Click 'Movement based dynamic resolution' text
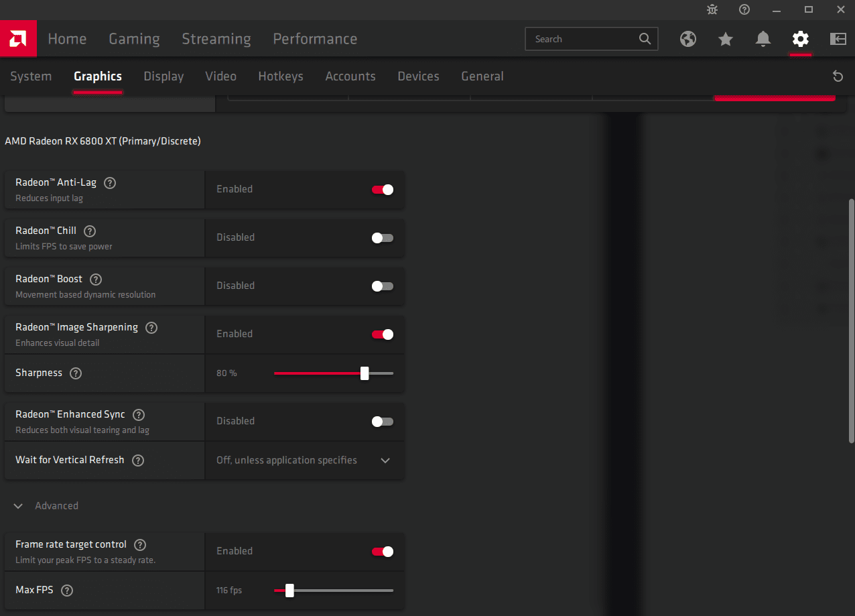This screenshot has width=855, height=616. coord(86,295)
